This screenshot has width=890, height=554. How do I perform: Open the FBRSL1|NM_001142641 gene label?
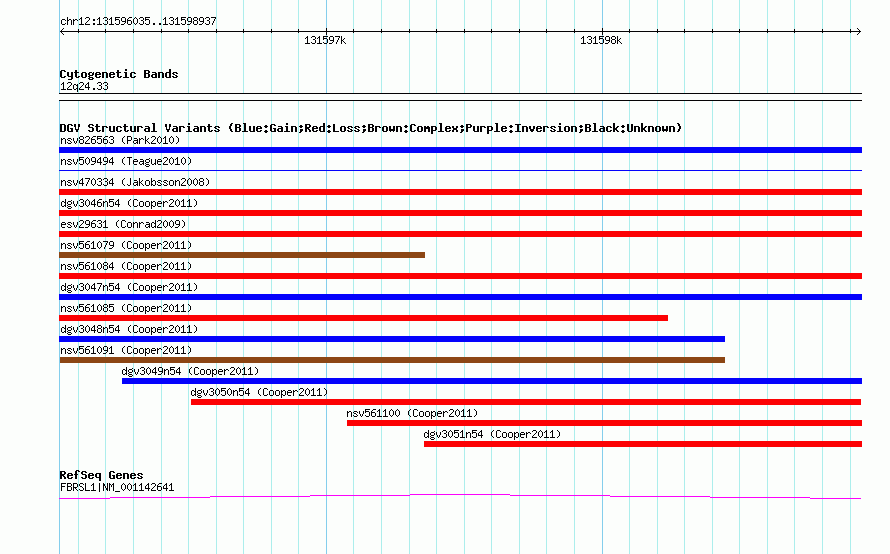117,487
